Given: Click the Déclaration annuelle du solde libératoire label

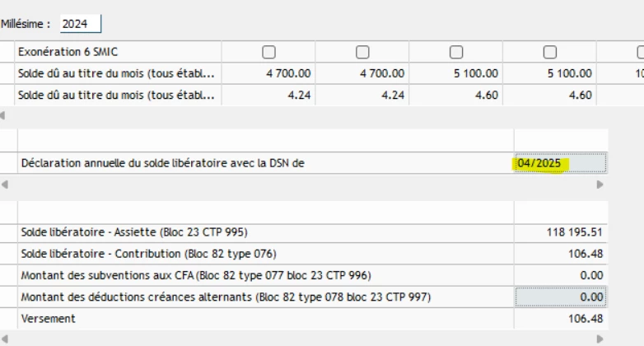Looking at the screenshot, I should 162,163.
